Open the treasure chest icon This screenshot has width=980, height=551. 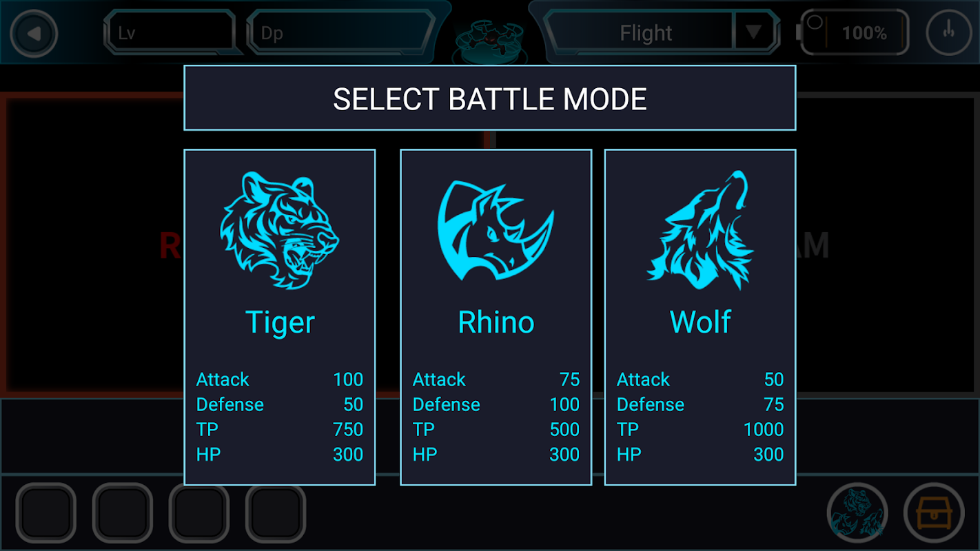click(x=934, y=513)
